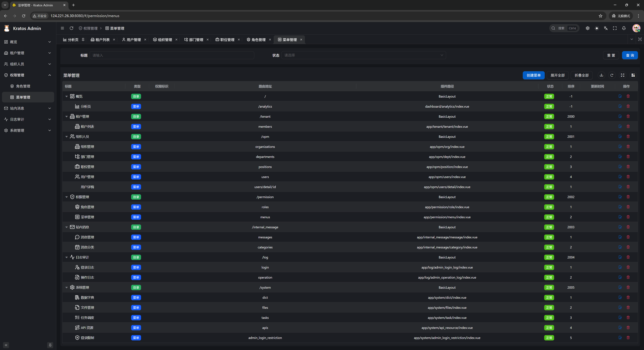Image resolution: width=644 pixels, height=350 pixels.
Task: Collapse the 组织人员 tree row
Action: click(67, 137)
